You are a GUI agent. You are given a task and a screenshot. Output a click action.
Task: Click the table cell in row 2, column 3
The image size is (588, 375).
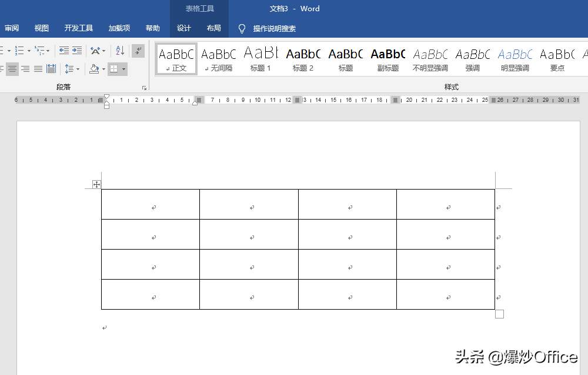pyautogui.click(x=348, y=234)
